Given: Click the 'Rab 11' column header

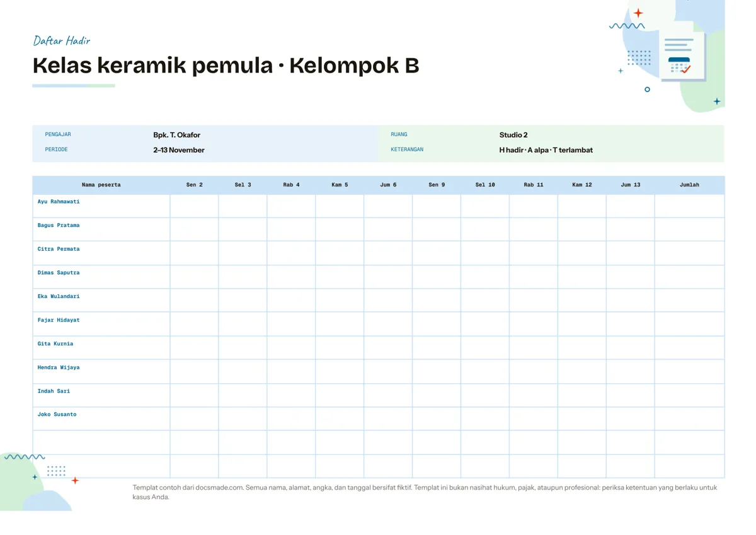Looking at the screenshot, I should pos(534,185).
